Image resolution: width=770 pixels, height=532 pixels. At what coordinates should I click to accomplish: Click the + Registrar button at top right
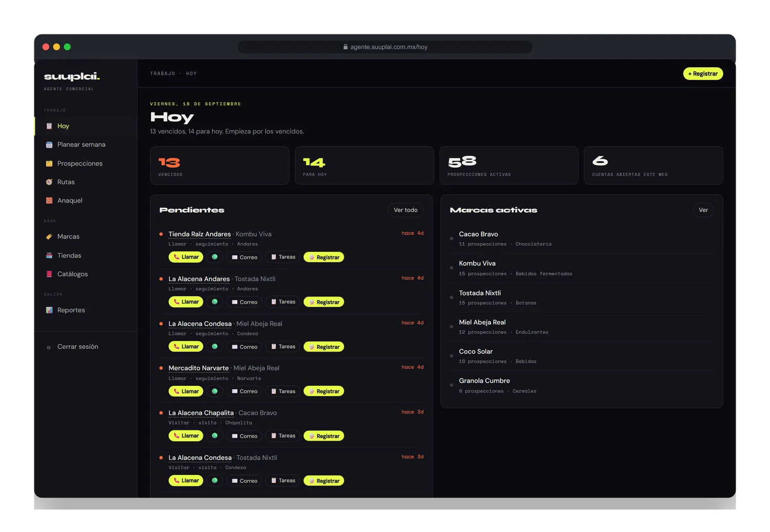(703, 74)
